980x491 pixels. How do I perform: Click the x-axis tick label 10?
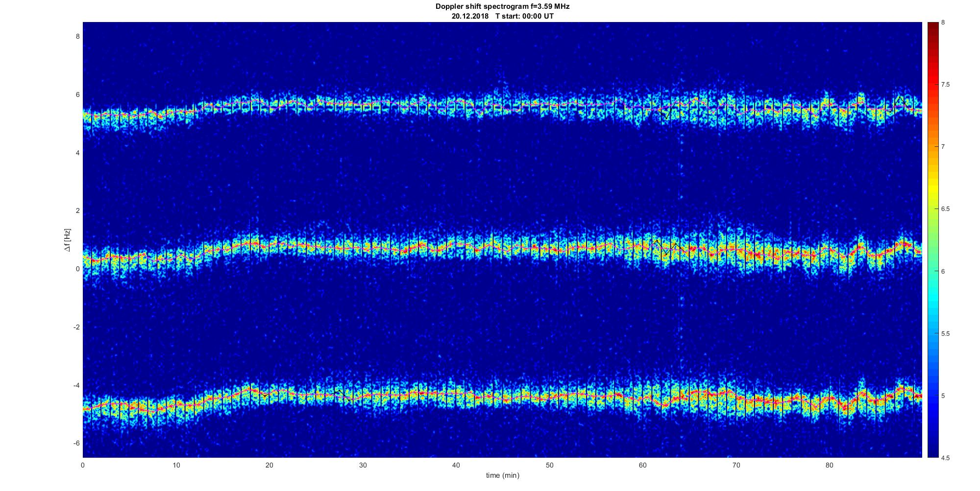click(x=176, y=466)
